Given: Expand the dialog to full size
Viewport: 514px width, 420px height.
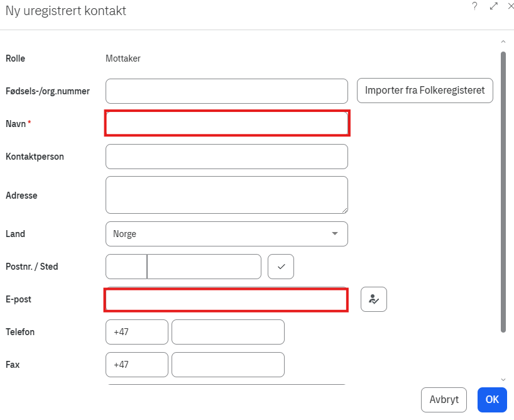Looking at the screenshot, I should tap(493, 6).
